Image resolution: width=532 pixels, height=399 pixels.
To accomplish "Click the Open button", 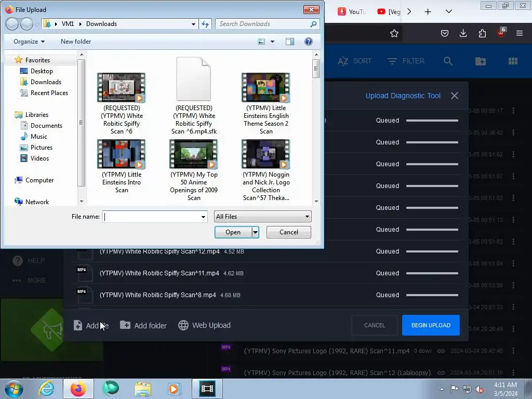I will point(233,232).
